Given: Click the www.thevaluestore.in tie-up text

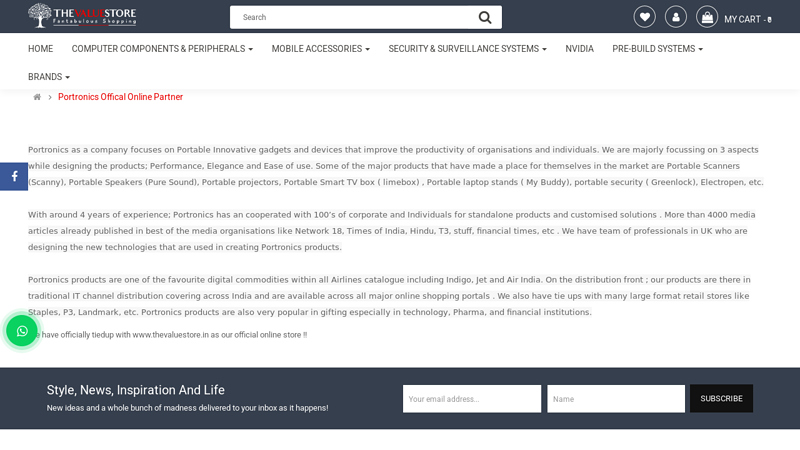Looking at the screenshot, I should tap(170, 335).
